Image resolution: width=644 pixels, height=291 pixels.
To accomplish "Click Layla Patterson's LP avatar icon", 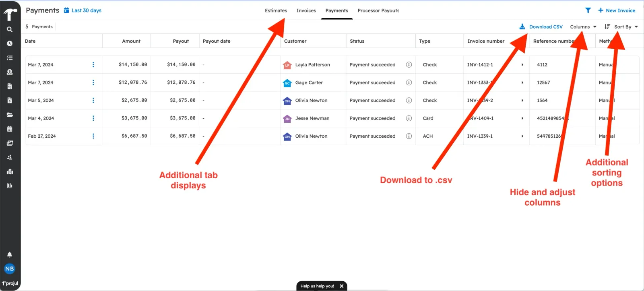I will point(287,65).
